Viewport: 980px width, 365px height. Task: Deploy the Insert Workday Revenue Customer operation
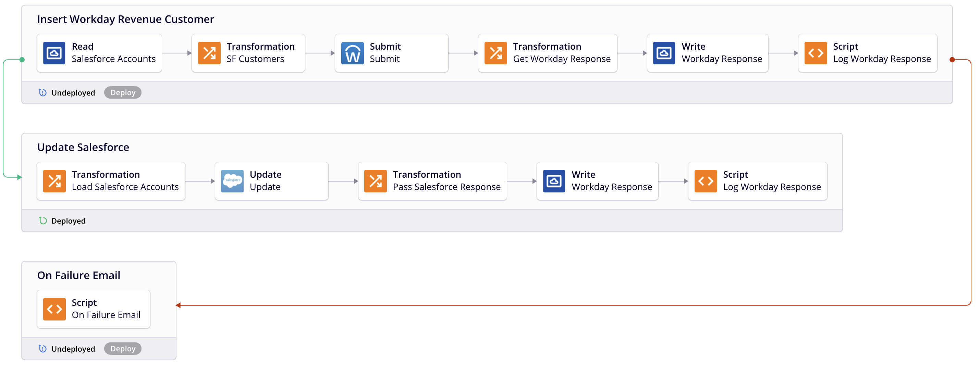(123, 93)
